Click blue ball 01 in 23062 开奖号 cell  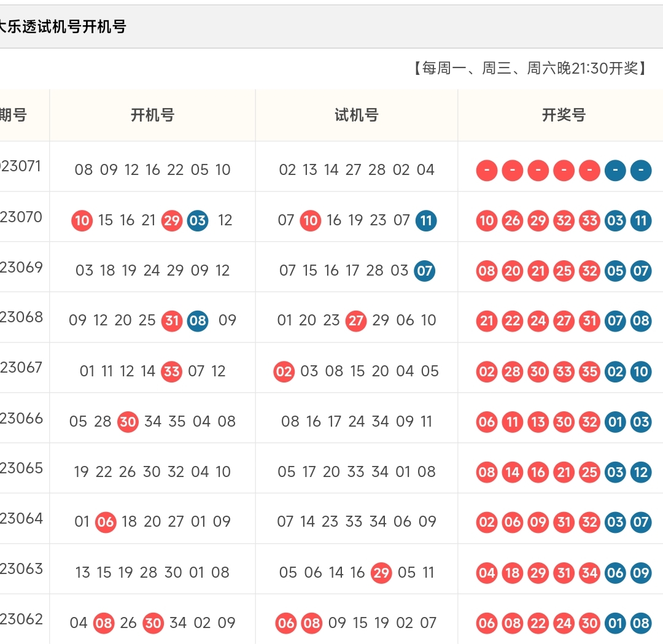(615, 623)
